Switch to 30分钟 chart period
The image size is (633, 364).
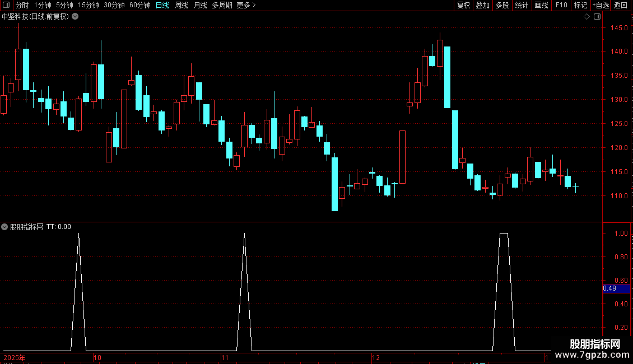click(114, 5)
